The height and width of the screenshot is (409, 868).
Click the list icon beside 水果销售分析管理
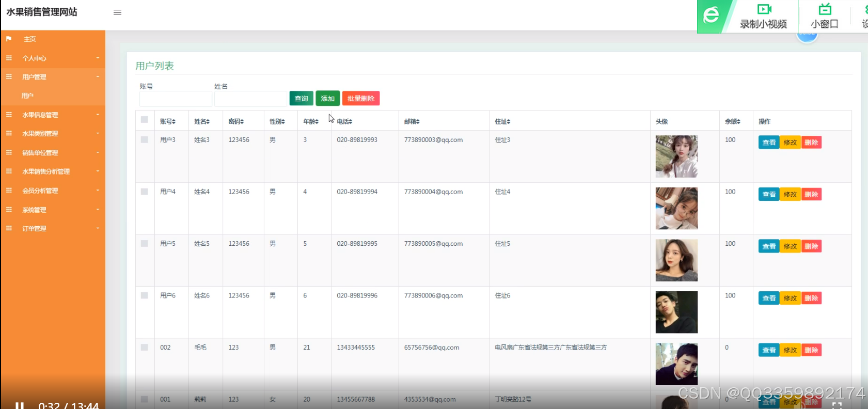tap(9, 171)
